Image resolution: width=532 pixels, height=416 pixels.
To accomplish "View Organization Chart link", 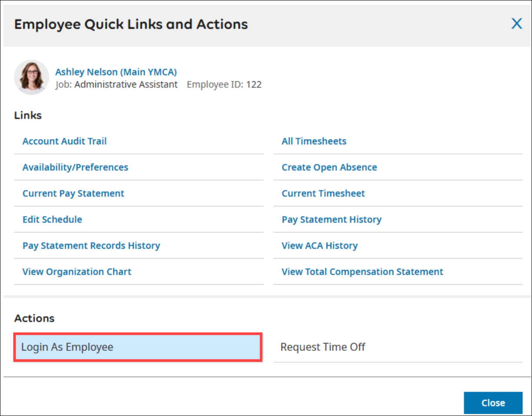I will point(77,272).
